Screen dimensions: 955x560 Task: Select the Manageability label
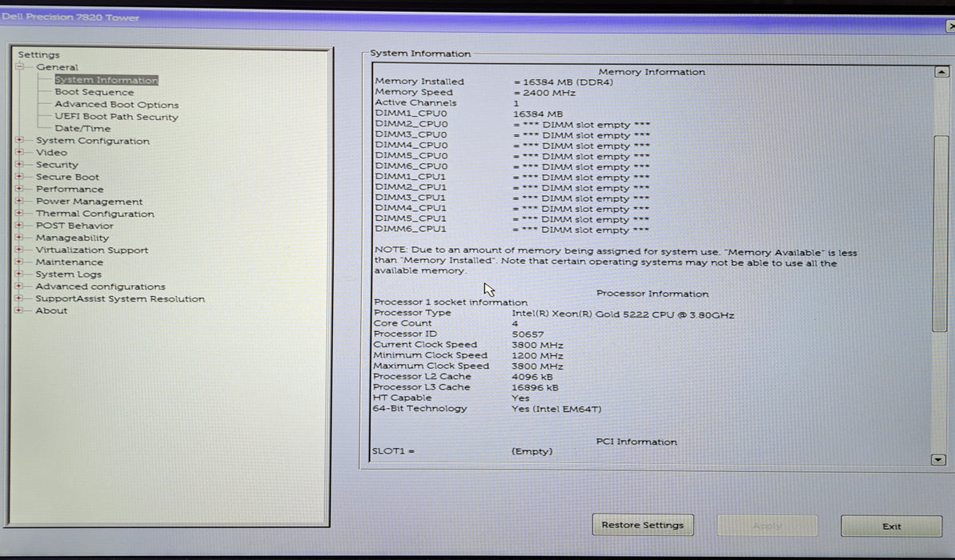[x=73, y=238]
